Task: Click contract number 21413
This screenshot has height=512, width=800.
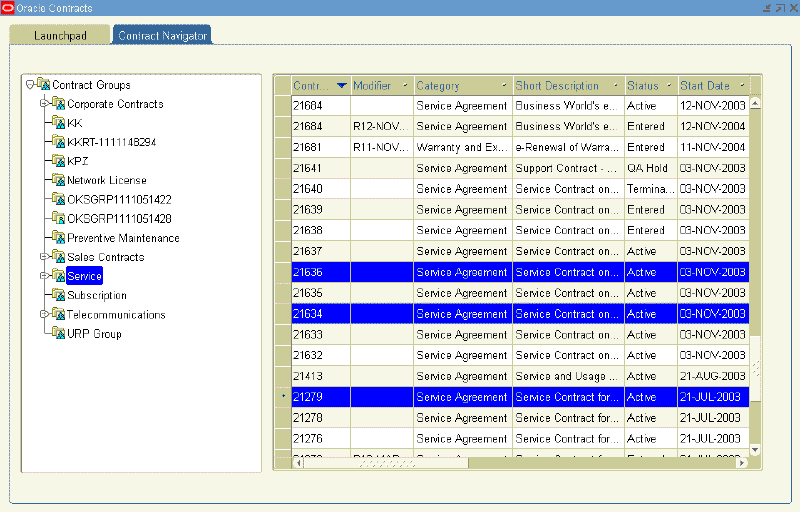Action: coord(320,376)
